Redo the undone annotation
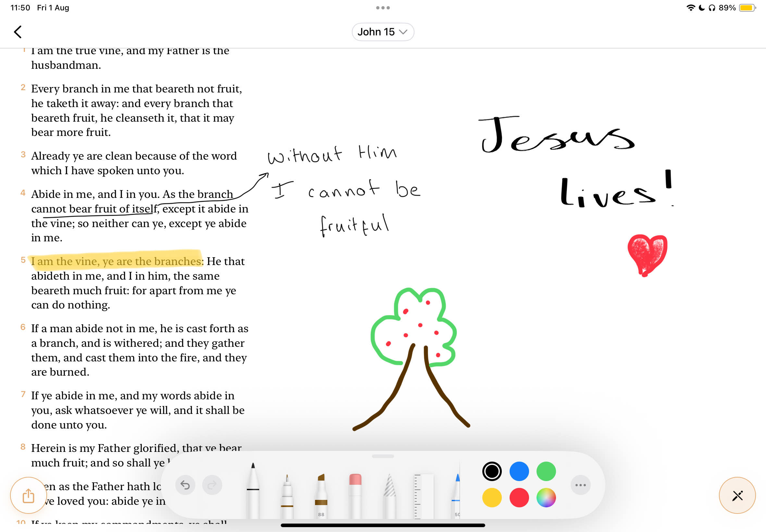The image size is (766, 532). coord(212,485)
